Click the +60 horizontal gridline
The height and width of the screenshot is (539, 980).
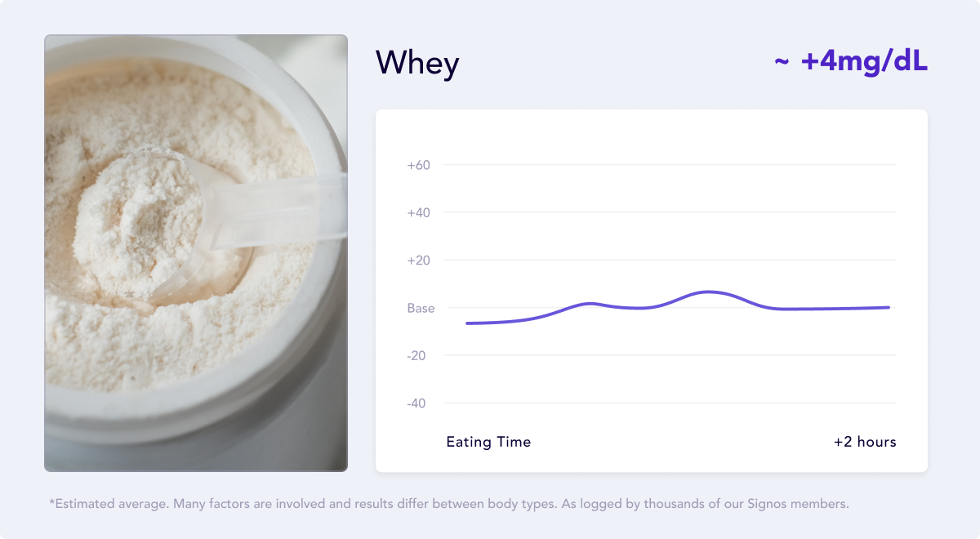tap(670, 165)
